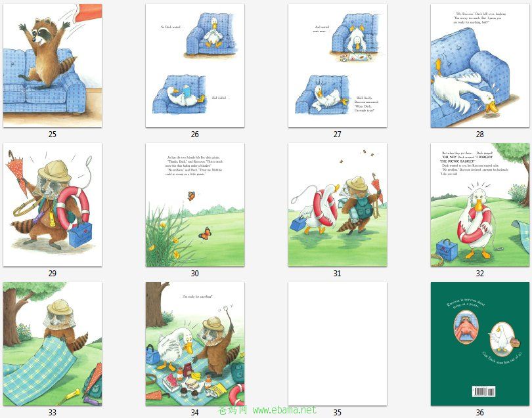Click the page number label 28
The image size is (532, 418).
(x=479, y=135)
